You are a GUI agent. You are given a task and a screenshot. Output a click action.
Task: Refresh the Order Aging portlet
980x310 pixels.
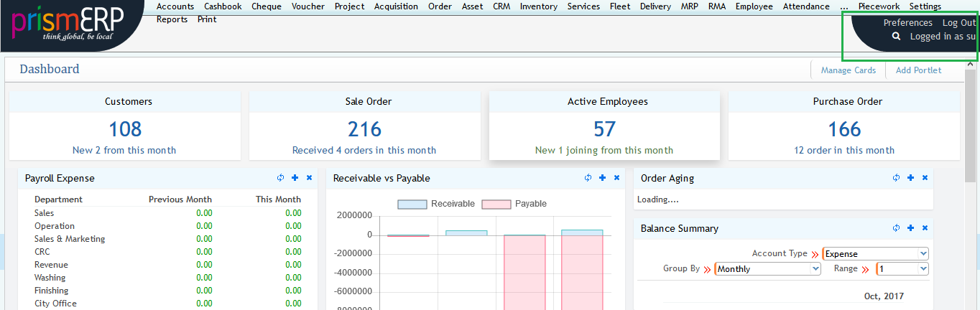(x=896, y=178)
